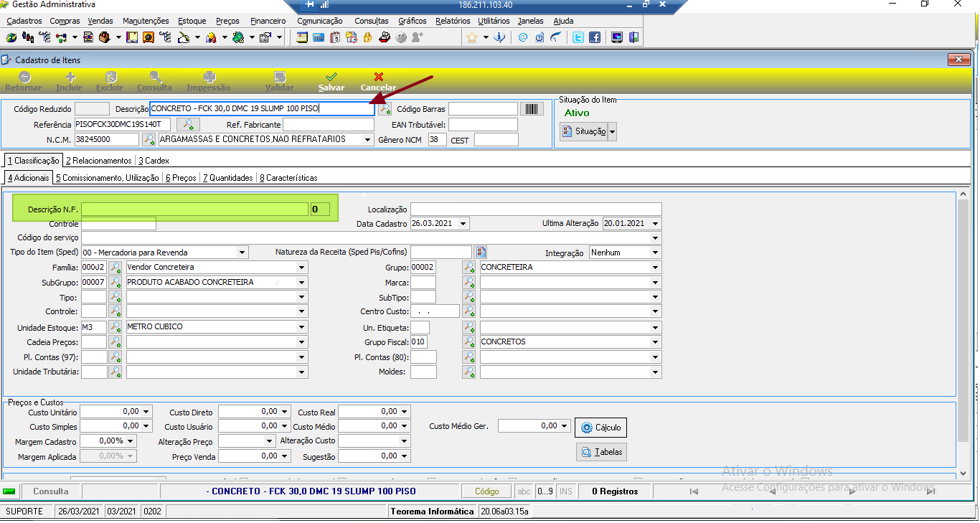This screenshot has height=523, width=980.
Task: Expand the Situação button dropdown arrow
Action: 612,131
